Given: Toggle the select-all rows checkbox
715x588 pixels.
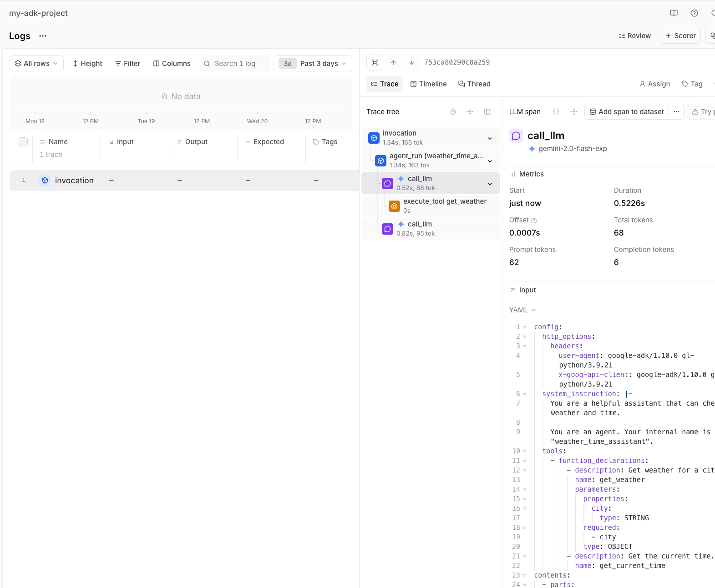Looking at the screenshot, I should (23, 142).
